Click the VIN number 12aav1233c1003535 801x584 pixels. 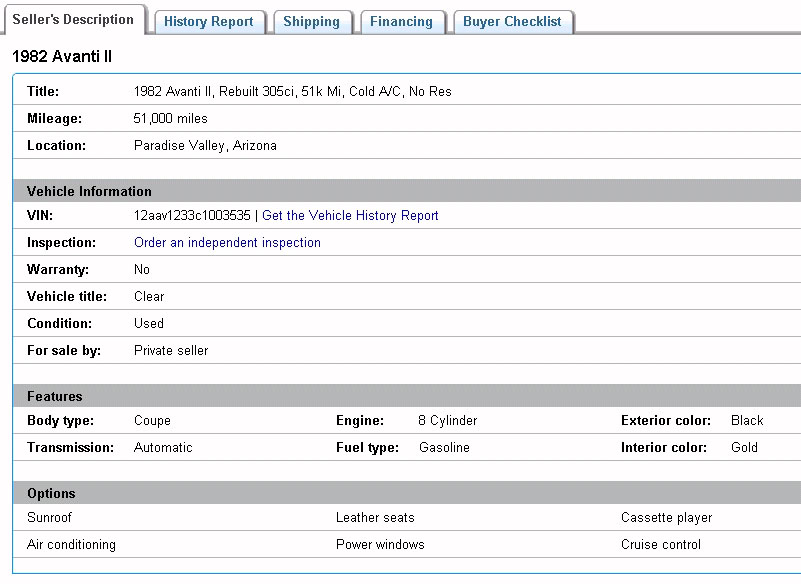(x=192, y=216)
